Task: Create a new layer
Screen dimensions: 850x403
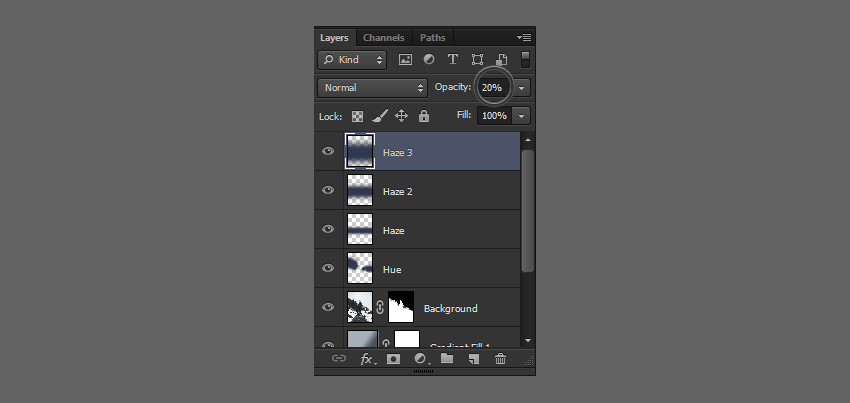Action: click(x=474, y=359)
